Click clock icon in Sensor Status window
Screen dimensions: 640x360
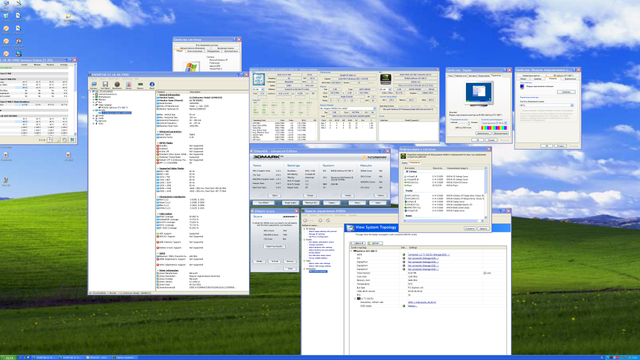49,140
